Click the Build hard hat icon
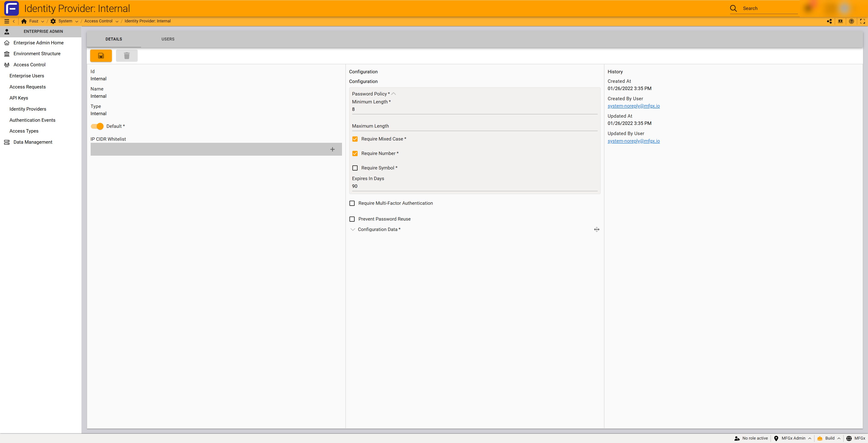This screenshot has width=868, height=443. click(x=820, y=438)
